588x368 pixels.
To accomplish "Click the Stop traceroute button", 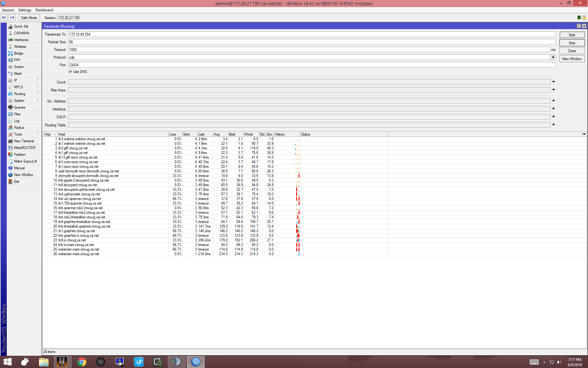I will pyautogui.click(x=572, y=43).
